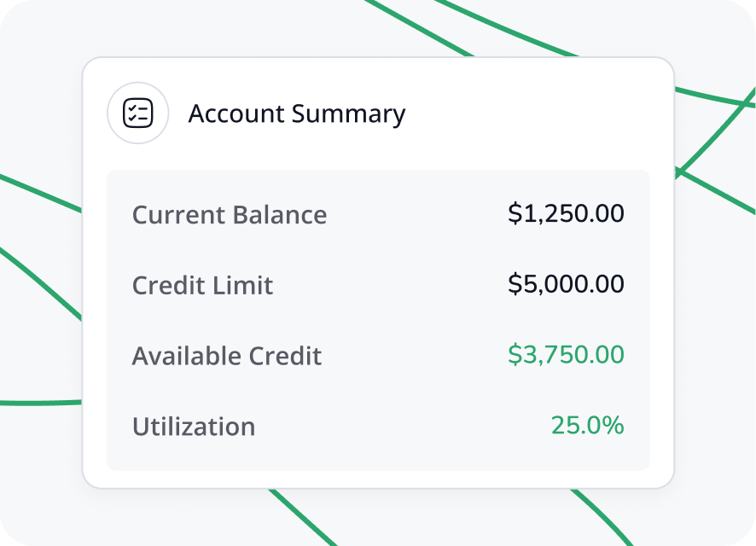Click the Available Credit label

[x=226, y=356]
